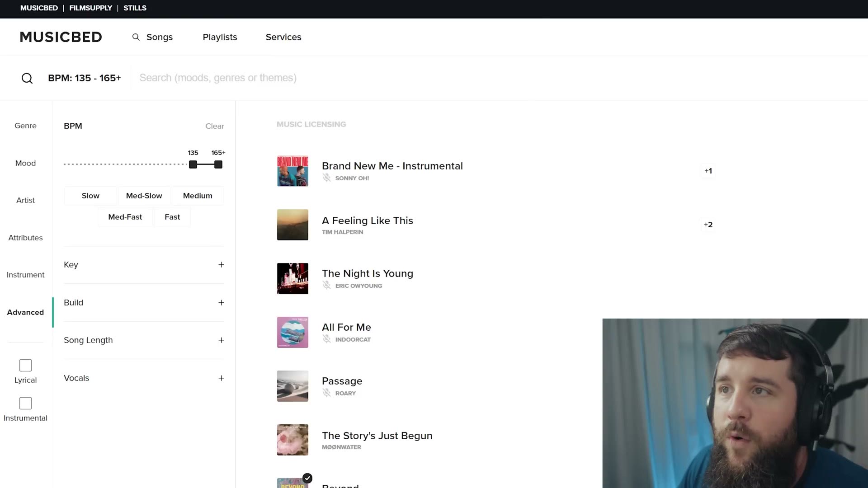
Task: Open the song titled Passage
Action: [x=342, y=381]
